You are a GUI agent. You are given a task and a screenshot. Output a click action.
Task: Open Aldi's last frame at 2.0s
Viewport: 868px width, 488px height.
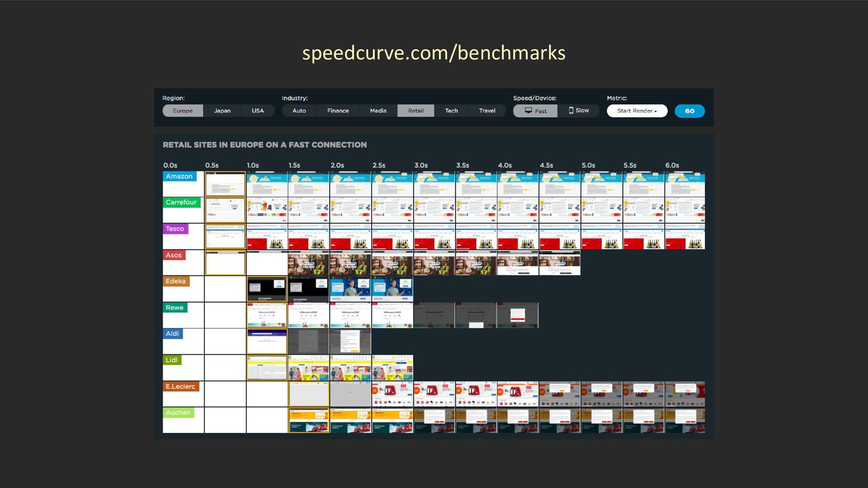[350, 342]
